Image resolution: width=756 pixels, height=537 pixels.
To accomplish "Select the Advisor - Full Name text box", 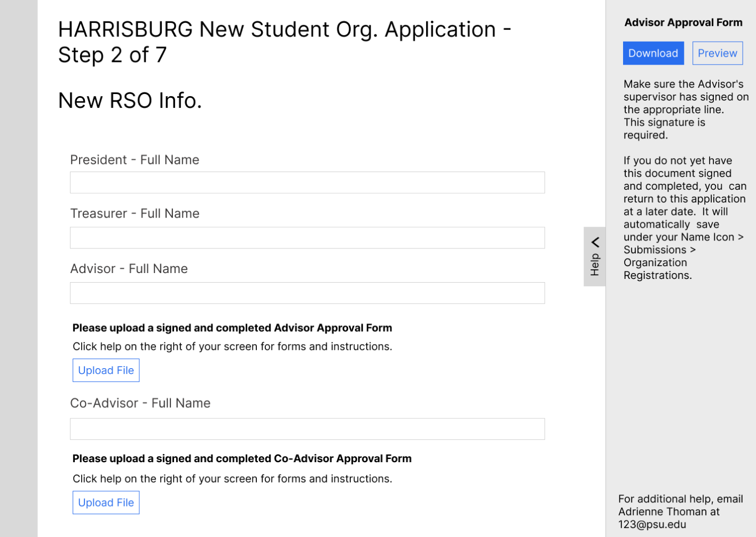I will (307, 293).
